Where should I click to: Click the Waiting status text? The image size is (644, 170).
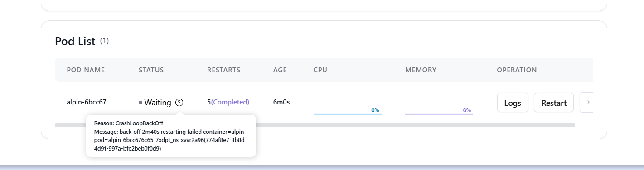click(158, 103)
